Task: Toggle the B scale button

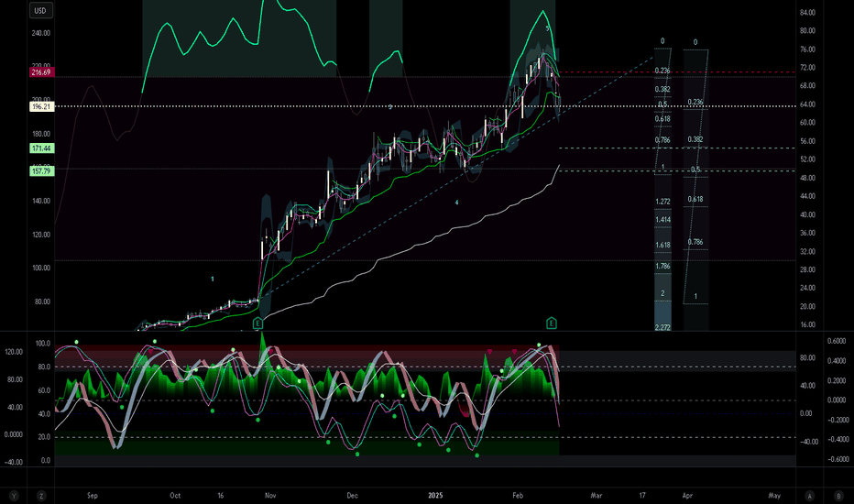Action: (838, 496)
